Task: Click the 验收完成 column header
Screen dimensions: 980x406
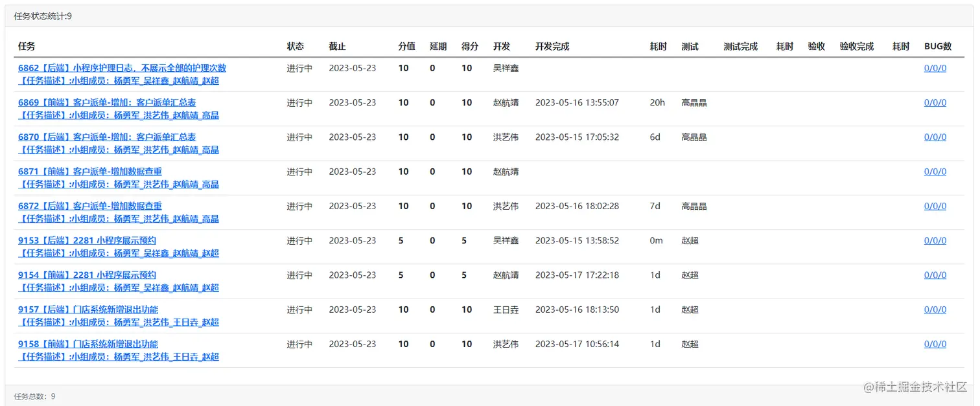Action: click(857, 47)
